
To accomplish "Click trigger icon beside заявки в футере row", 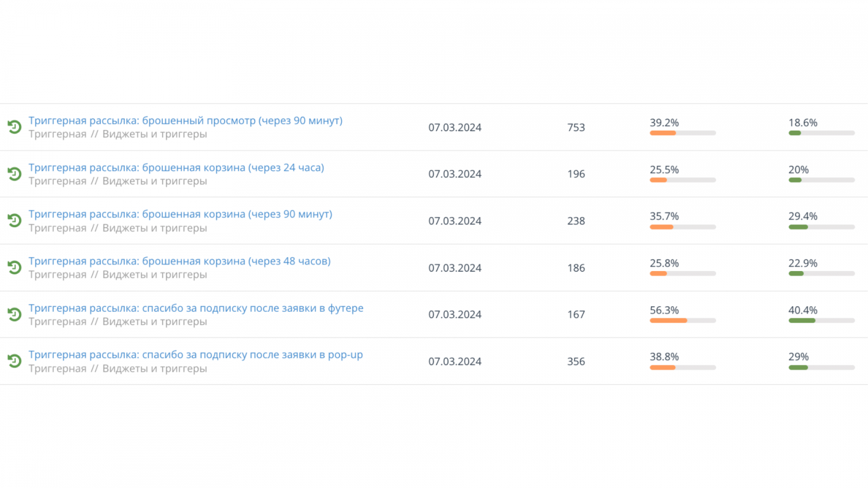I will (15, 314).
